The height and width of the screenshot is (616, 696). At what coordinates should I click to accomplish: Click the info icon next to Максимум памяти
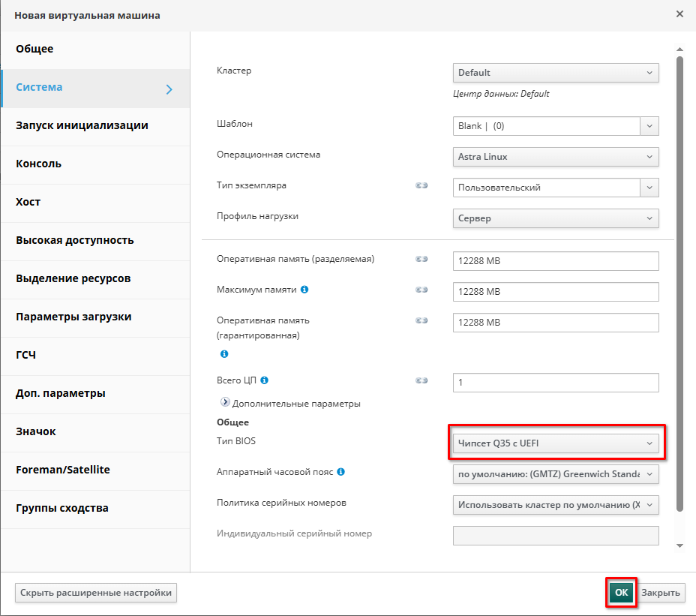[x=304, y=290]
